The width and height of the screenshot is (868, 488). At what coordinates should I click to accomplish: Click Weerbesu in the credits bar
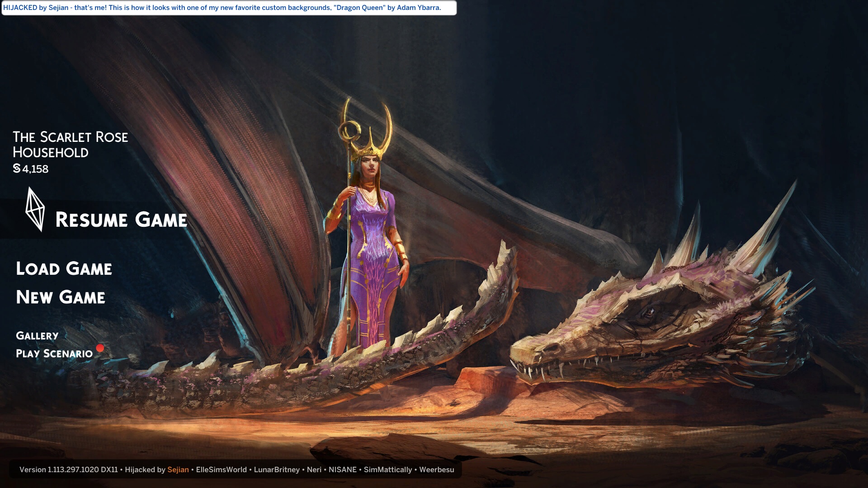437,469
